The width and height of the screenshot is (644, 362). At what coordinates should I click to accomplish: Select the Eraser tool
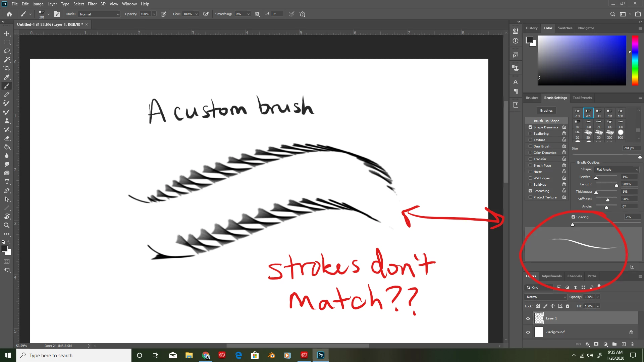coord(7,138)
